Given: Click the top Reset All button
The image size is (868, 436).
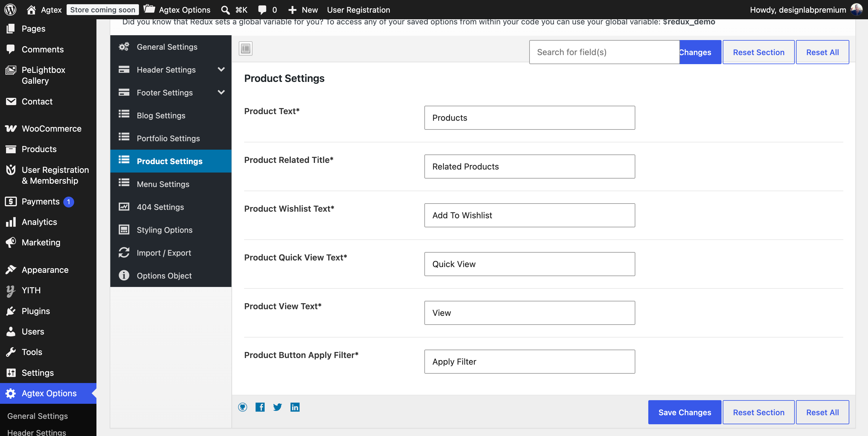Looking at the screenshot, I should (x=822, y=52).
